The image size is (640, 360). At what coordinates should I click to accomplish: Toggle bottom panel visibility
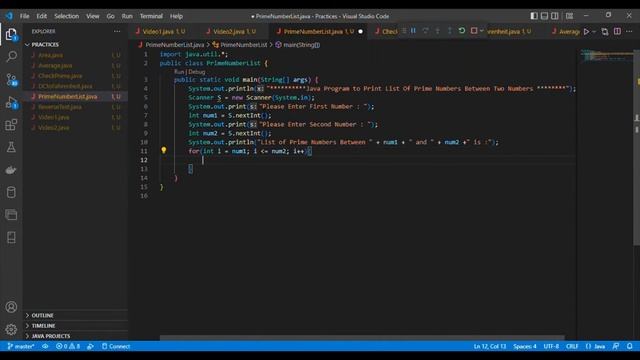(x=544, y=16)
